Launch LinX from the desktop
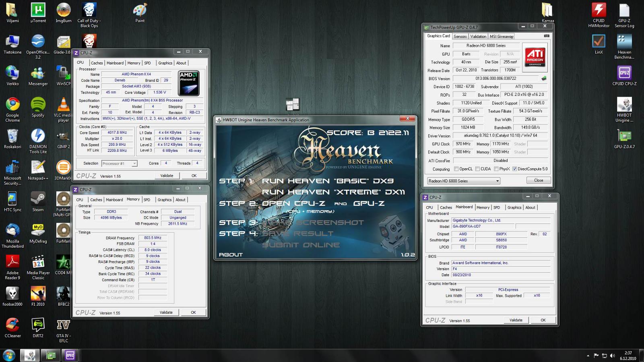Screen dimensions: 644x362 click(x=599, y=44)
